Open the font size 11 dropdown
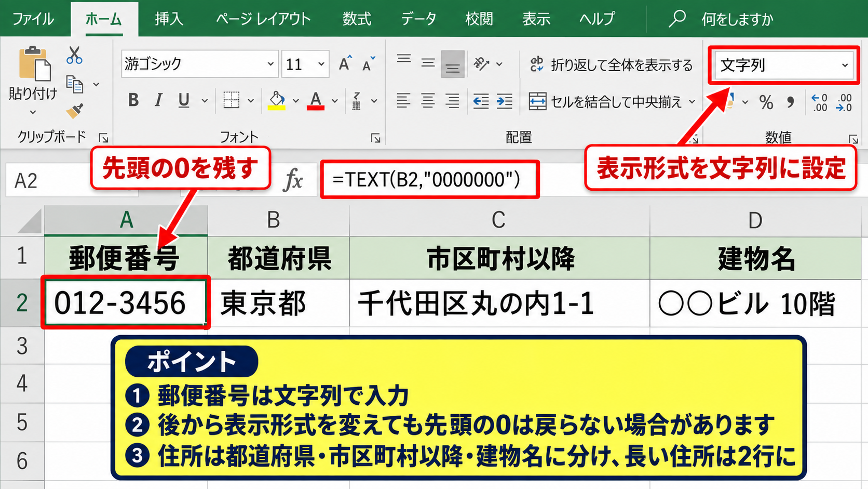The height and width of the screenshot is (489, 868). [x=321, y=64]
